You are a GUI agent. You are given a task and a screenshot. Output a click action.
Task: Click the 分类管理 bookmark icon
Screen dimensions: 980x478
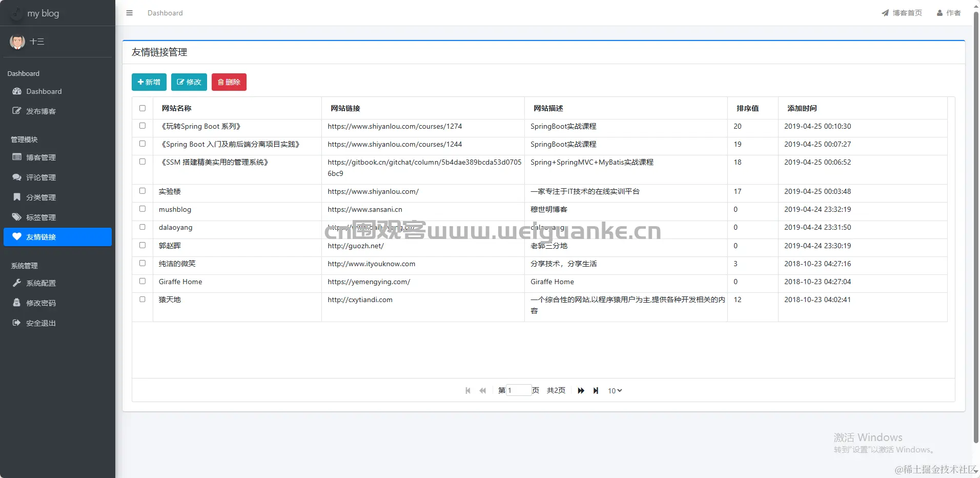(17, 197)
